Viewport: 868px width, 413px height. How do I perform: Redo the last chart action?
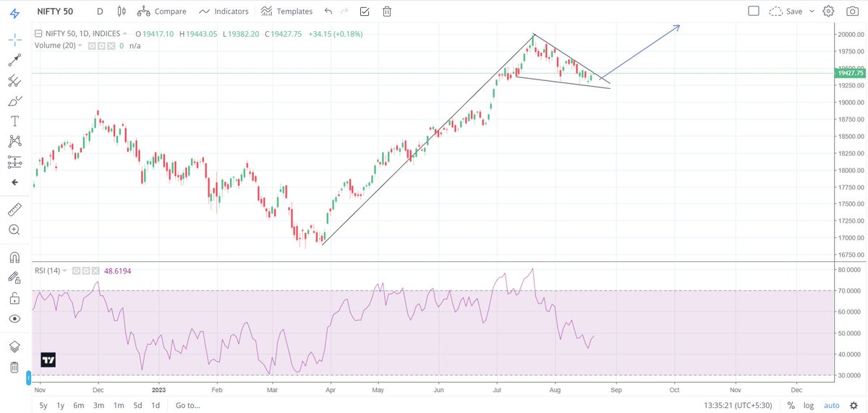(345, 12)
